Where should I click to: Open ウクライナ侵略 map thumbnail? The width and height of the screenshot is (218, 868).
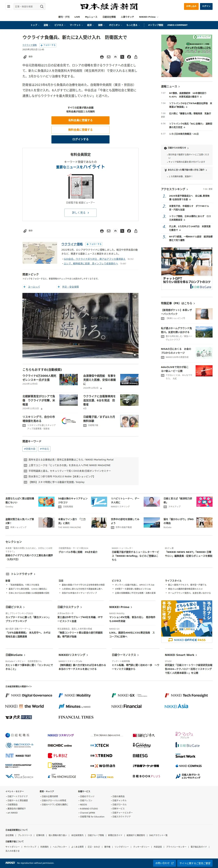40,253
